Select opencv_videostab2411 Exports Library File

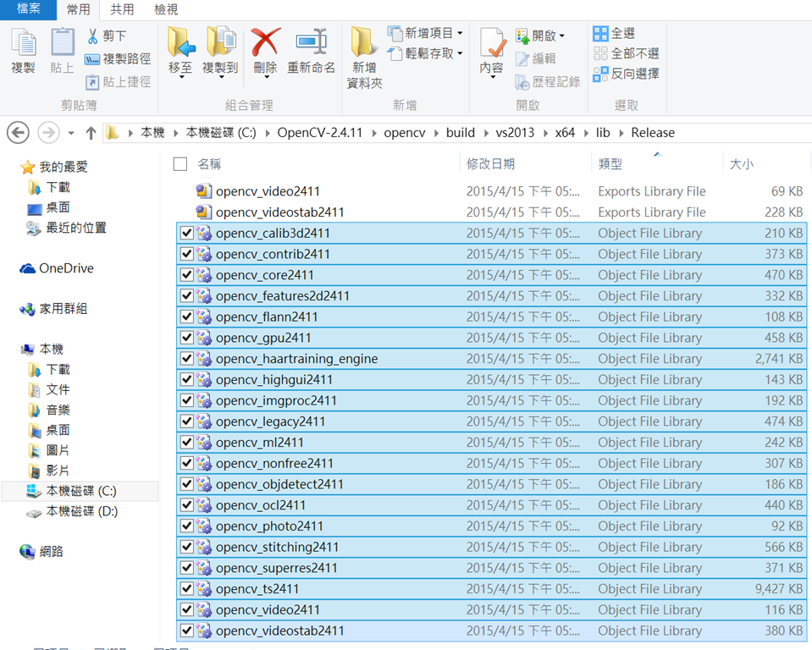491,212
